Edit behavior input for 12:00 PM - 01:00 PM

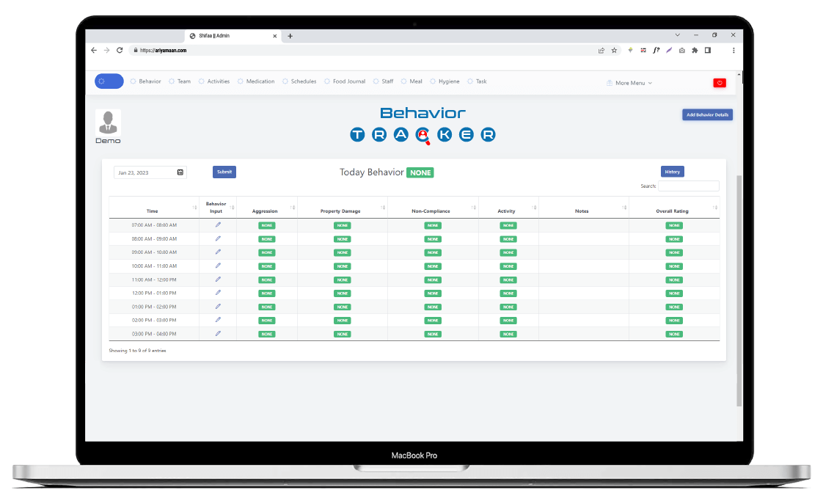218,293
